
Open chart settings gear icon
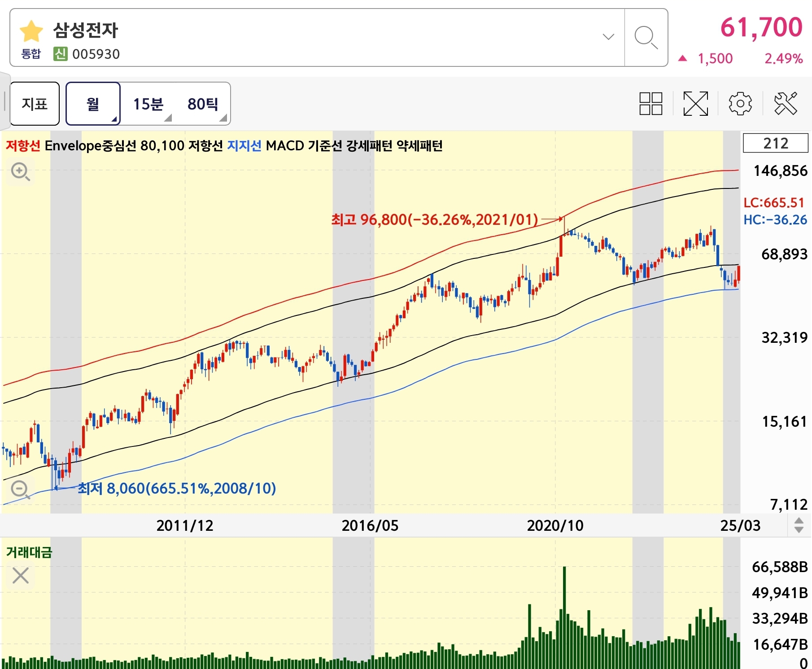740,104
